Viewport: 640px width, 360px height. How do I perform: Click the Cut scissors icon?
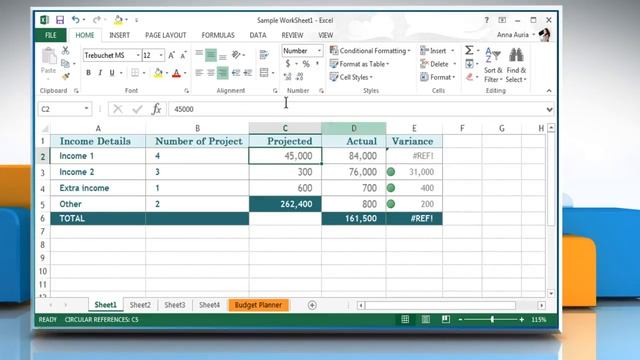point(65,50)
